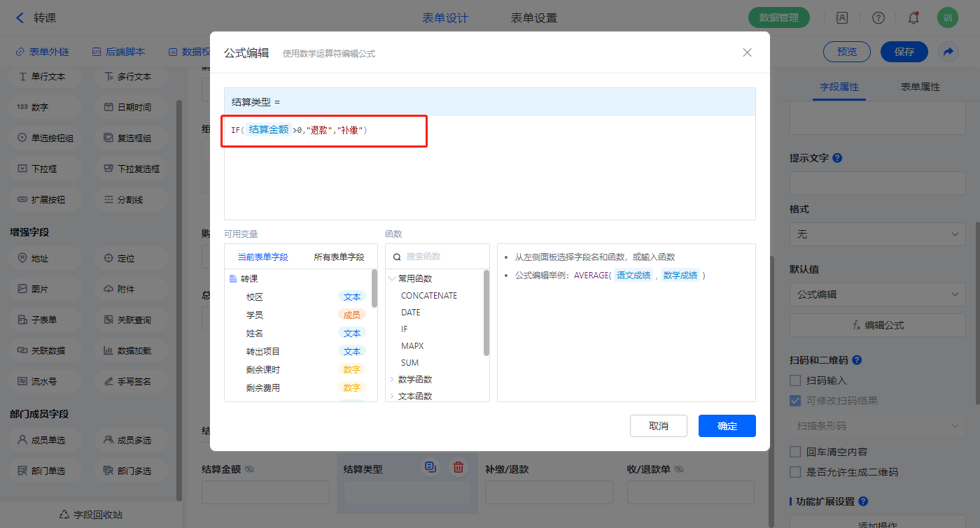Click the help question mark icon in header
The height and width of the screenshot is (528, 980).
coord(878,18)
